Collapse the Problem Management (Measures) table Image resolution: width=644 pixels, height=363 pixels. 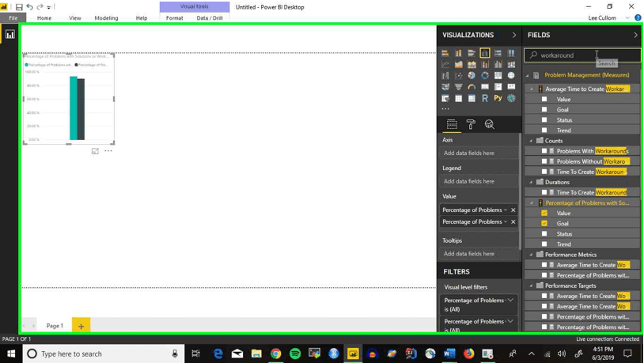click(528, 75)
